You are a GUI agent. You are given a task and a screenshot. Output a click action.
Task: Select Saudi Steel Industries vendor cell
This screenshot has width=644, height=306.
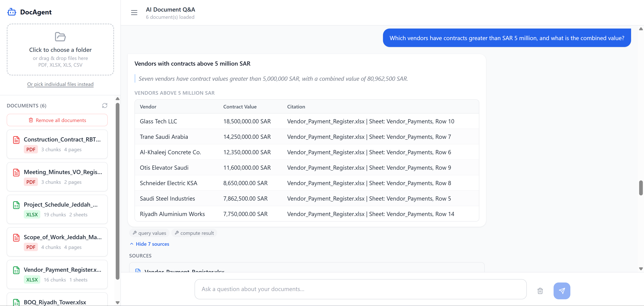[167, 198]
